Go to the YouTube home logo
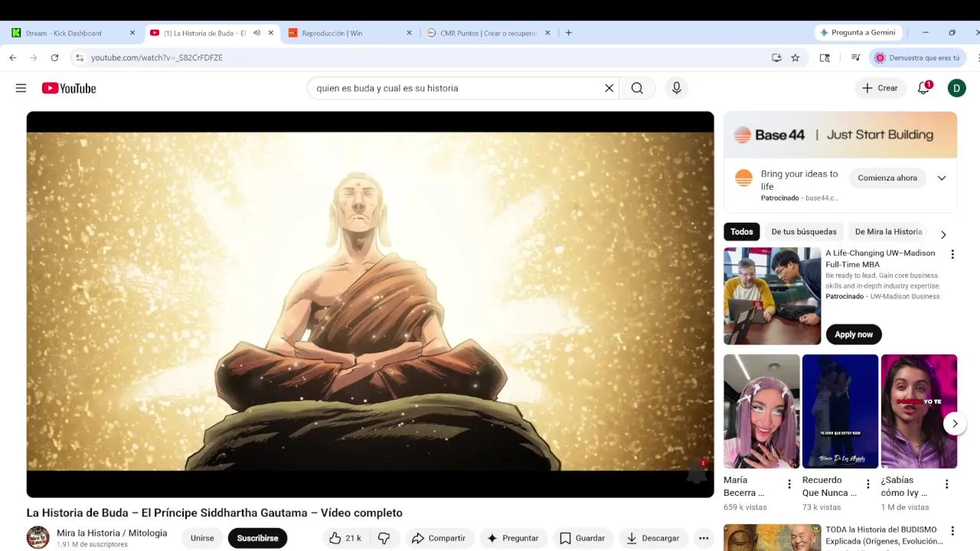The width and height of the screenshot is (980, 551). click(x=69, y=88)
